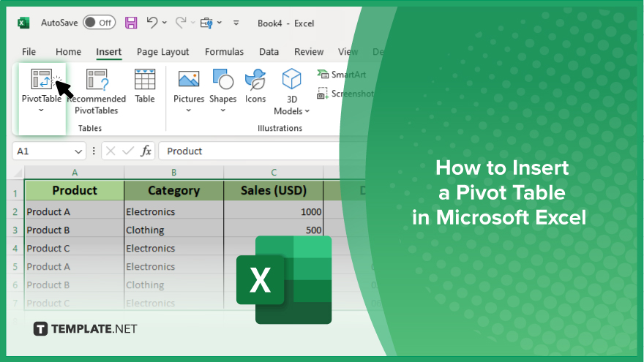Expand the Shapes dropdown chevron
Image resolution: width=644 pixels, height=362 pixels.
point(222,110)
